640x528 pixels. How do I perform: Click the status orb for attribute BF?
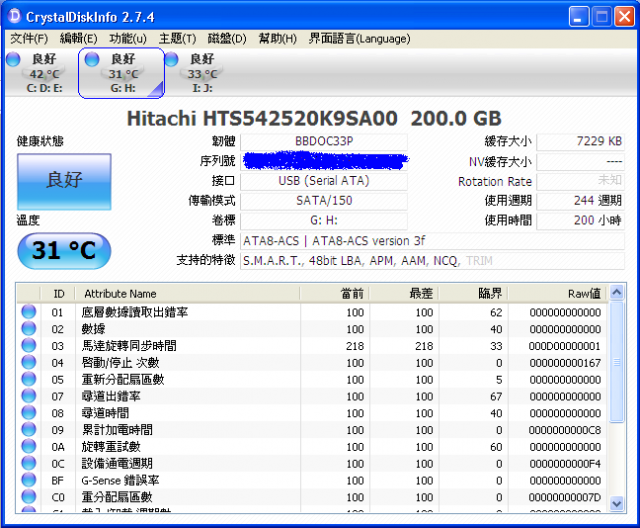coord(29,480)
